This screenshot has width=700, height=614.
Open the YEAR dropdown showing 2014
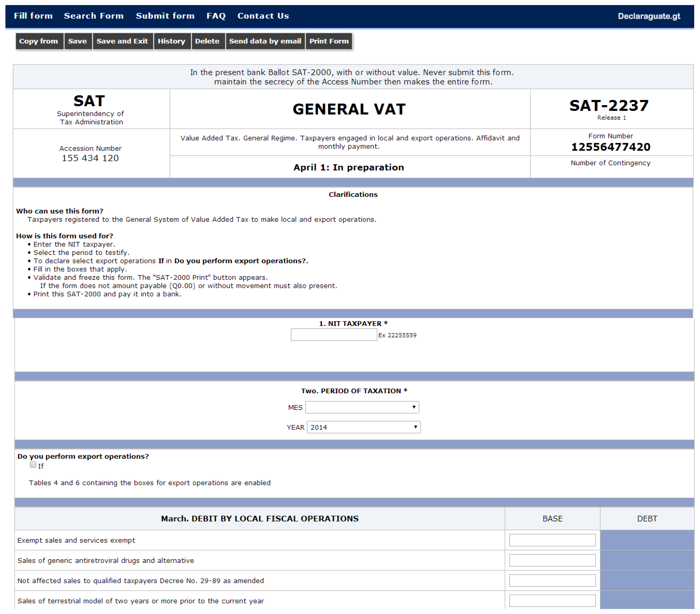(x=363, y=427)
